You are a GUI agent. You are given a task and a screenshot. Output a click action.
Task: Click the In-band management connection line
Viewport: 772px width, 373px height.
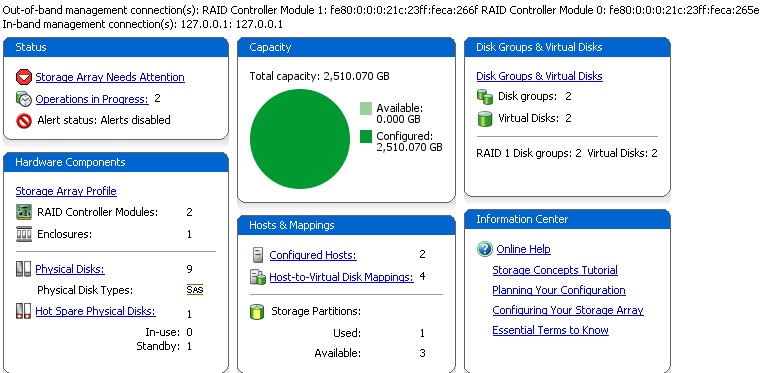pos(143,24)
